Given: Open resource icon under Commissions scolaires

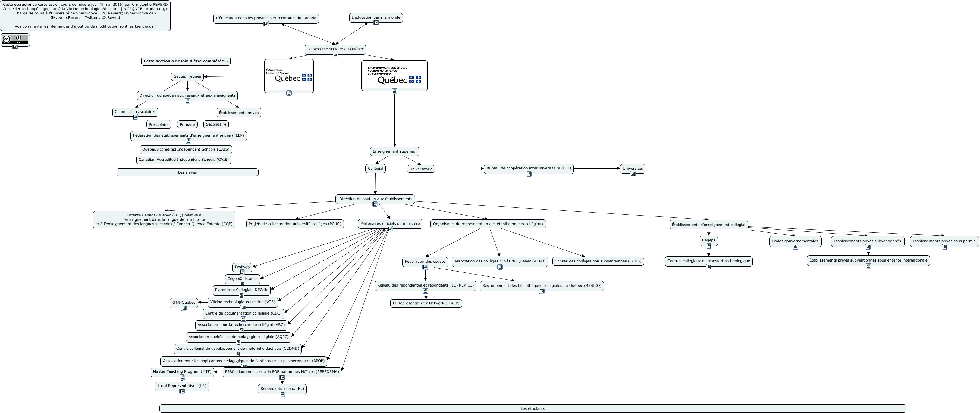Looking at the screenshot, I should 135,117.
